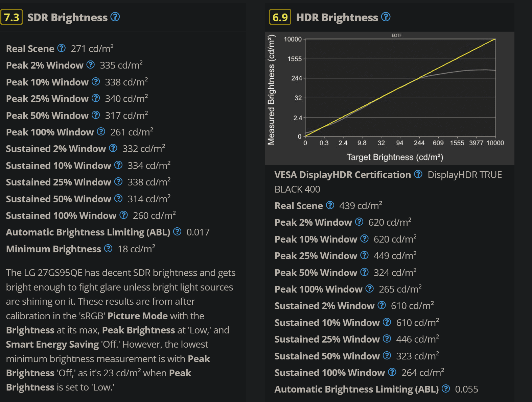532x402 pixels.
Task: Click the 7.3 SDR Brightness score badge
Action: (x=11, y=17)
